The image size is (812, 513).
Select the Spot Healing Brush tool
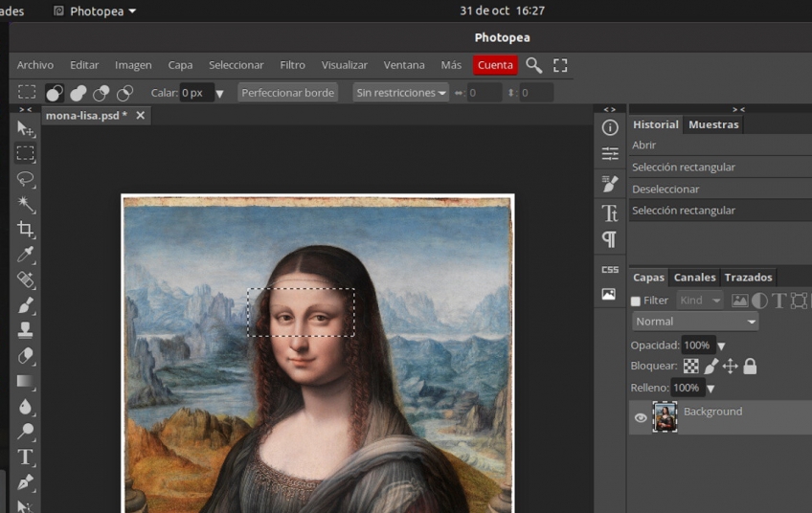click(25, 279)
